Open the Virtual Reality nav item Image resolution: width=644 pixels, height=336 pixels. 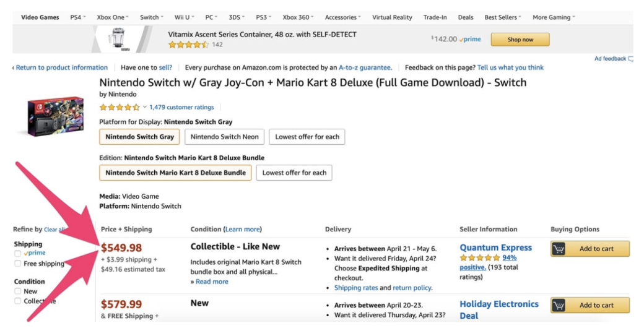point(392,17)
